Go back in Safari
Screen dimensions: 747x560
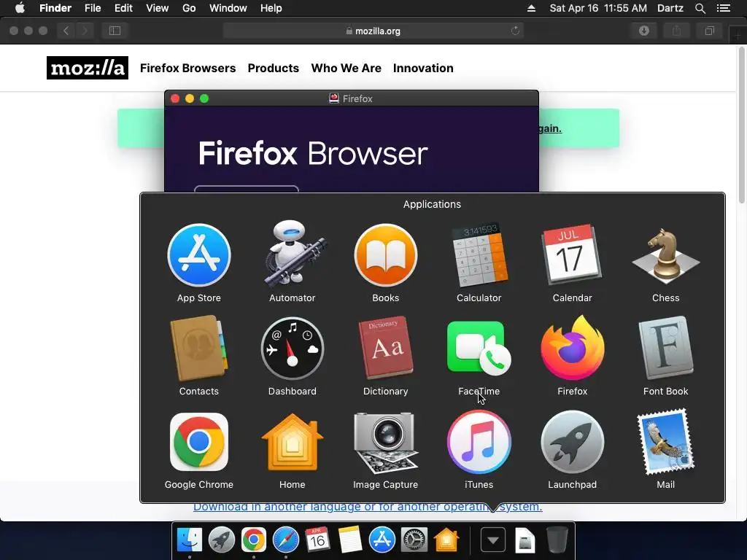66,31
